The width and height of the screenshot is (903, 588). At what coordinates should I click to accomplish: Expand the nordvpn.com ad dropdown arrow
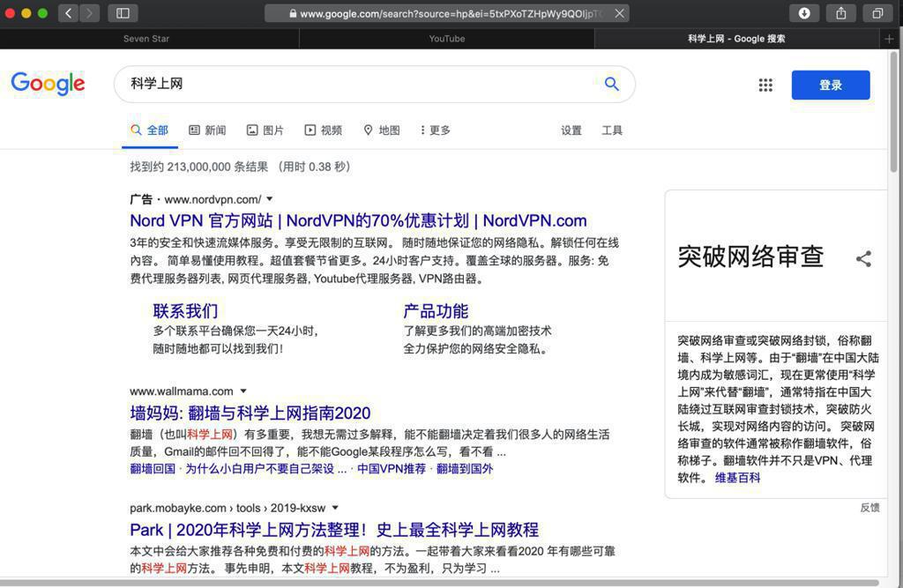point(269,199)
